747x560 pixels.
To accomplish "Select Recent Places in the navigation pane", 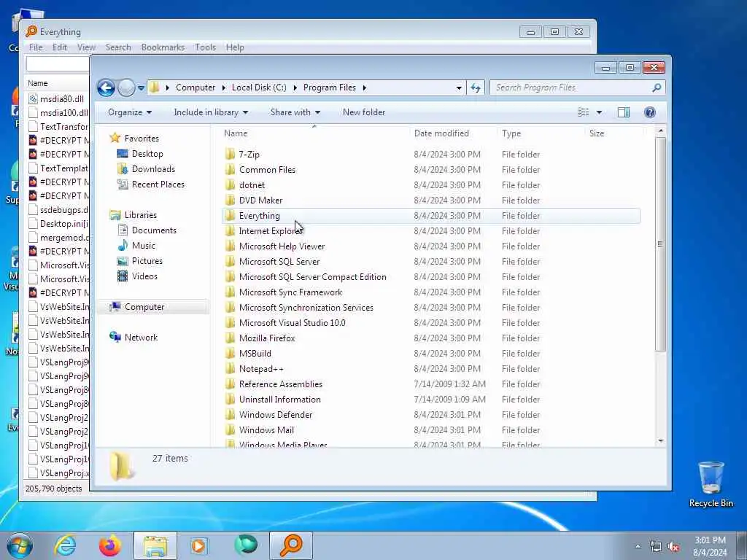I will [x=158, y=184].
